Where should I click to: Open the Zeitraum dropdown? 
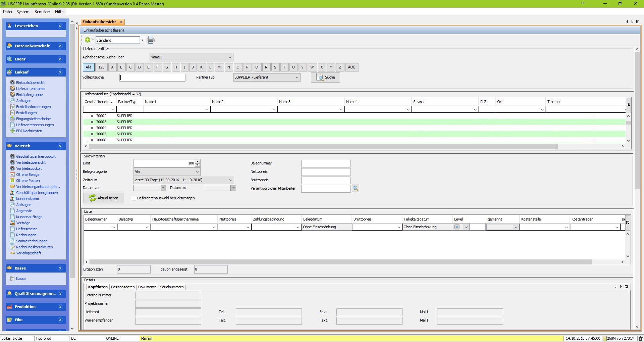click(x=183, y=180)
